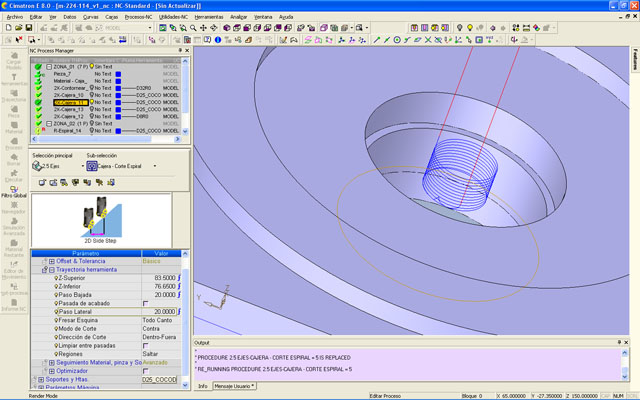Screen dimensions: 640x400
Task: Click the Save disk icon in toolbar
Action: click(31, 28)
